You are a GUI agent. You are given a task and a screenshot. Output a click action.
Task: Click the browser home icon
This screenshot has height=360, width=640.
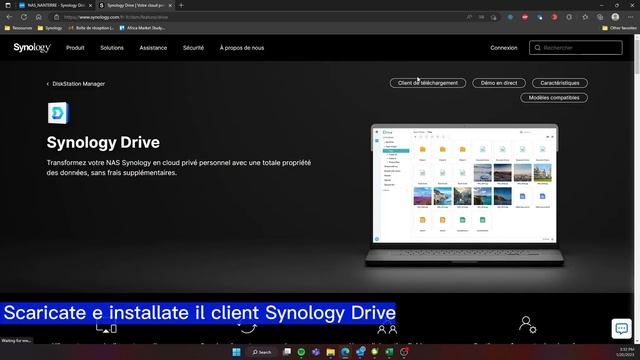[x=38, y=17]
